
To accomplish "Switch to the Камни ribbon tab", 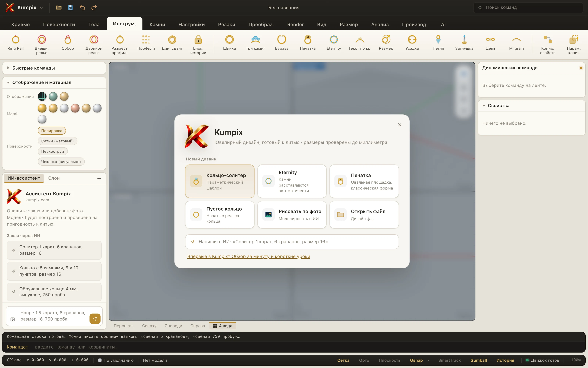I will 157,24.
